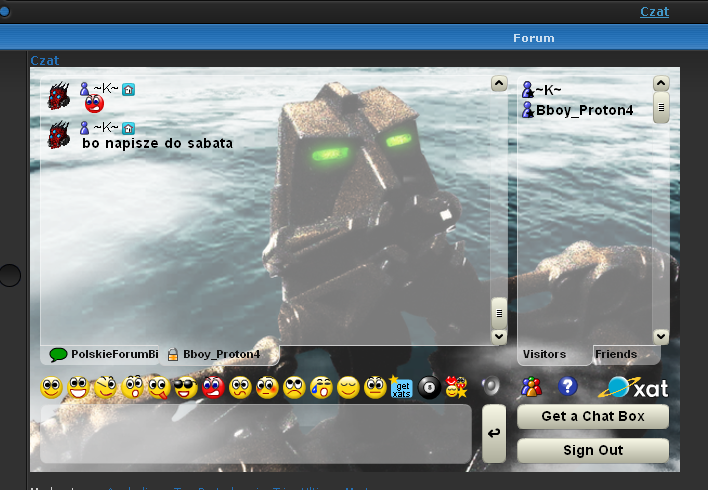Open the extra smilies star icon

(x=456, y=387)
